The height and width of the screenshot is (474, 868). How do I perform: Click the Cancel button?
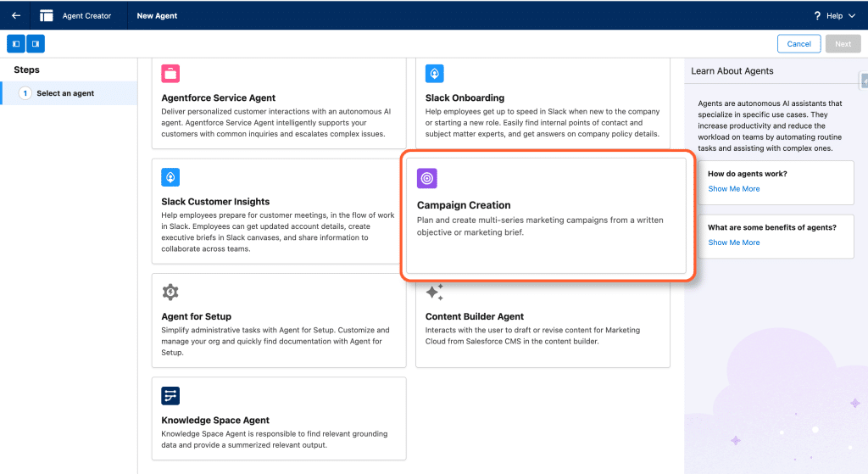[x=798, y=44]
